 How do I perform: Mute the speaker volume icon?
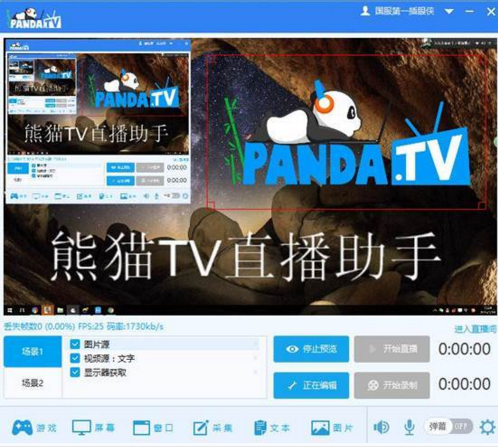point(381,427)
